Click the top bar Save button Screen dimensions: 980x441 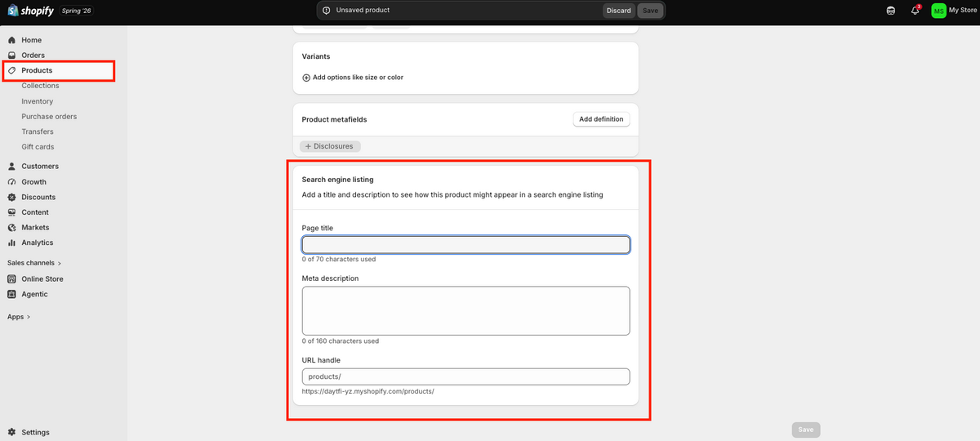(x=649, y=11)
